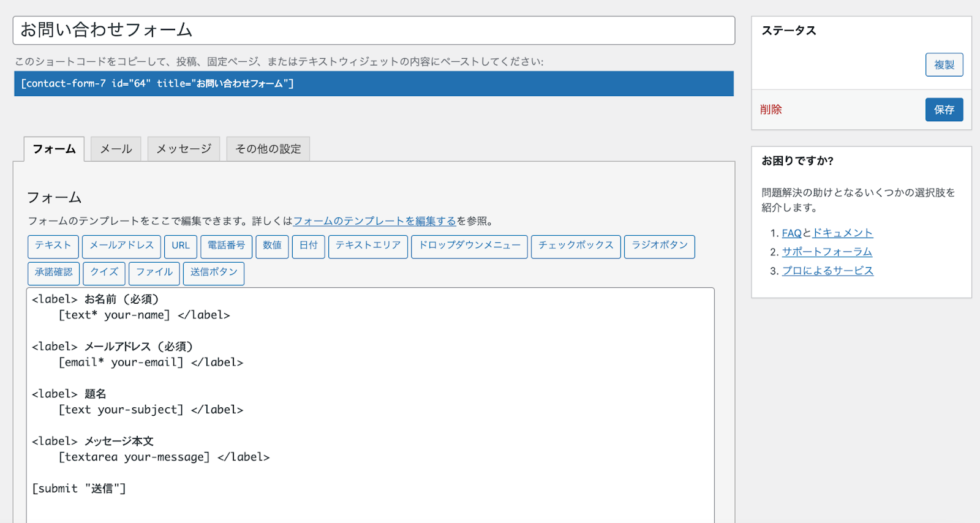
Task: Click the [textarea your-message] line
Action: [164, 457]
